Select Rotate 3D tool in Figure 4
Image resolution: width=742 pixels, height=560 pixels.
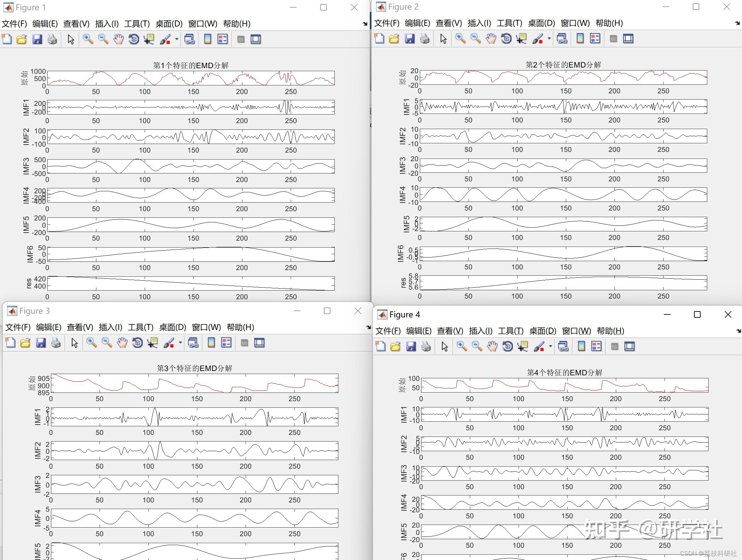click(508, 347)
